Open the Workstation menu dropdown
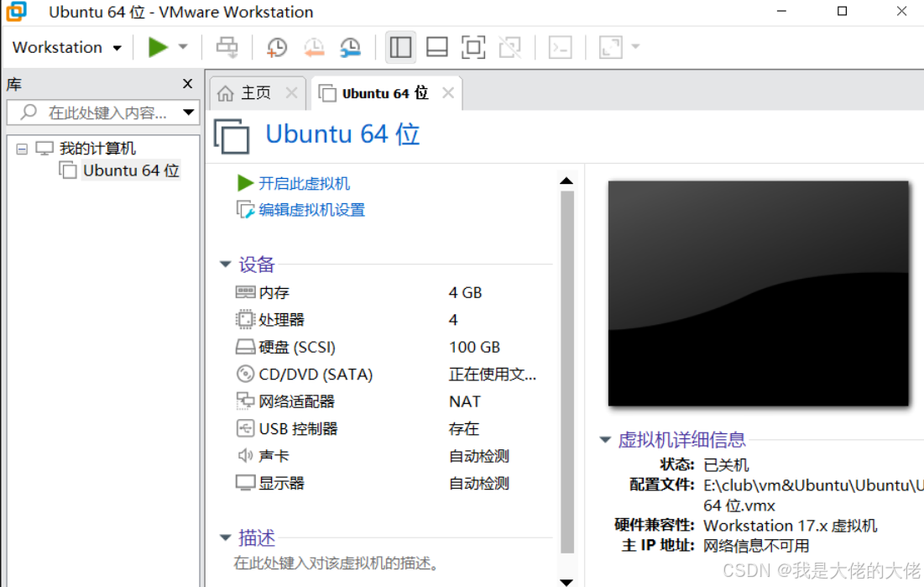This screenshot has height=587, width=924. pos(67,47)
